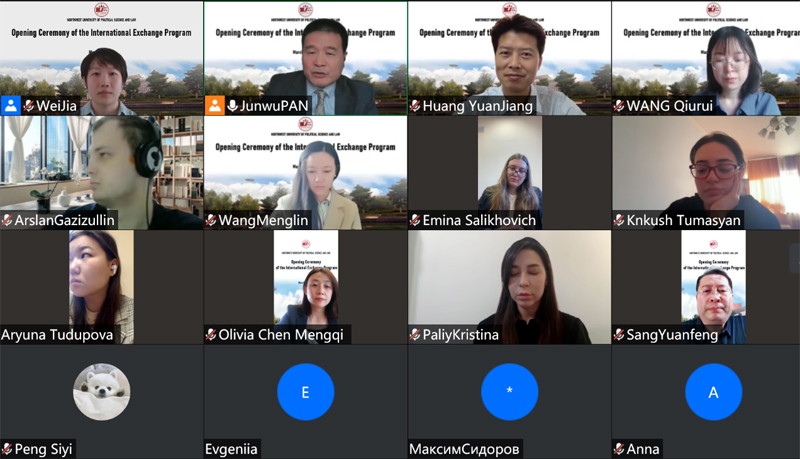Click Huang YuanJiang's muted microphone icon
Viewport: 800px width, 459px height.
[x=415, y=106]
